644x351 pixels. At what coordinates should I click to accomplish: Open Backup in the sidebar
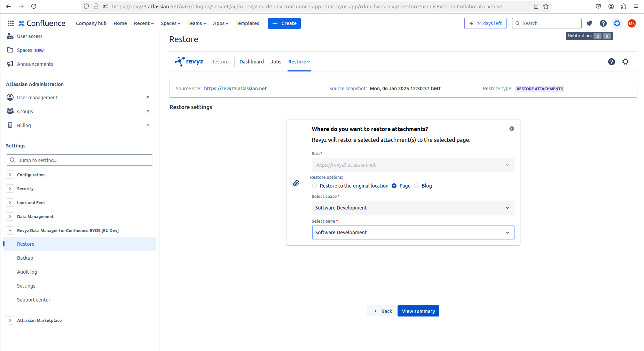[x=25, y=258]
